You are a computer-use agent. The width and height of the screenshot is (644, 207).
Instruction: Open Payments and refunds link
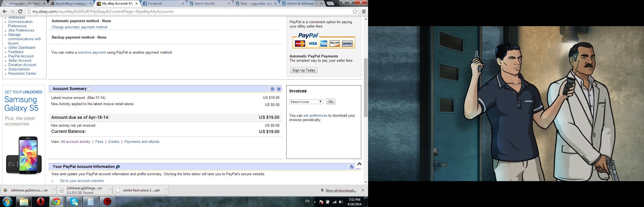coord(142,142)
